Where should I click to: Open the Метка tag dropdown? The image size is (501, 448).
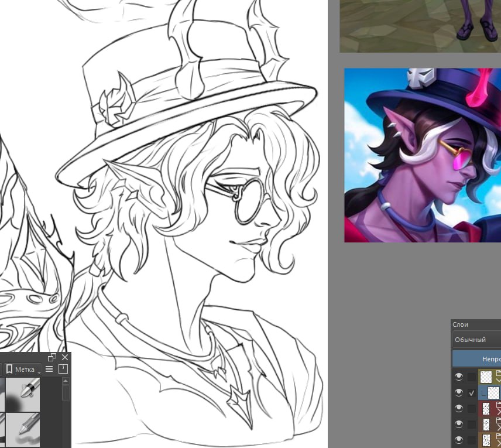(x=23, y=370)
